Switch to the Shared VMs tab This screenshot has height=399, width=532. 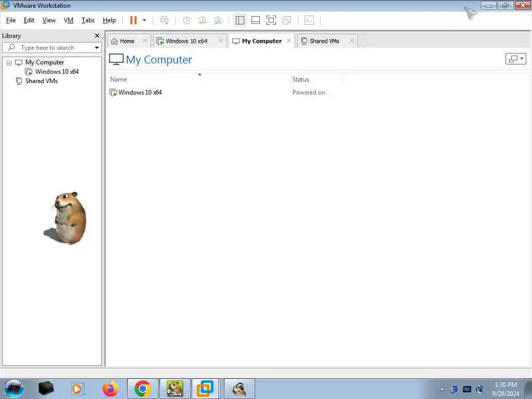324,41
